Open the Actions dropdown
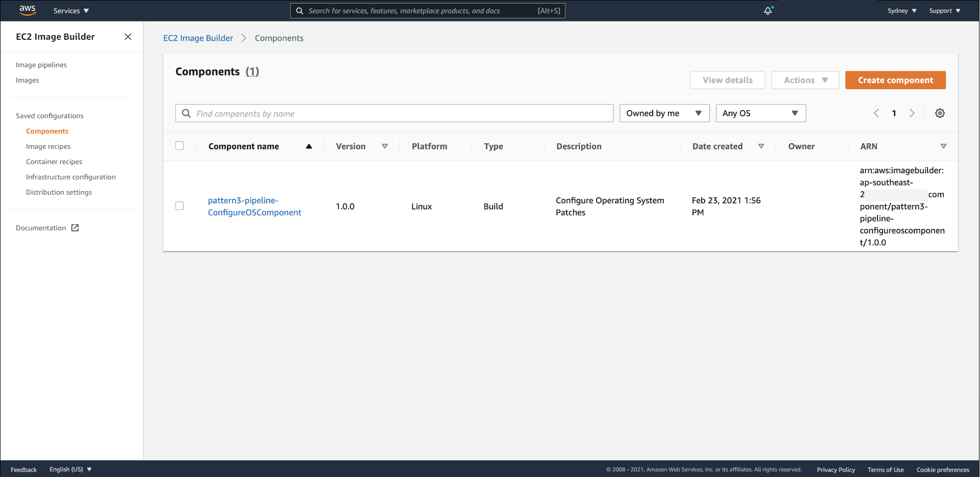Viewport: 980px width, 477px height. tap(805, 80)
